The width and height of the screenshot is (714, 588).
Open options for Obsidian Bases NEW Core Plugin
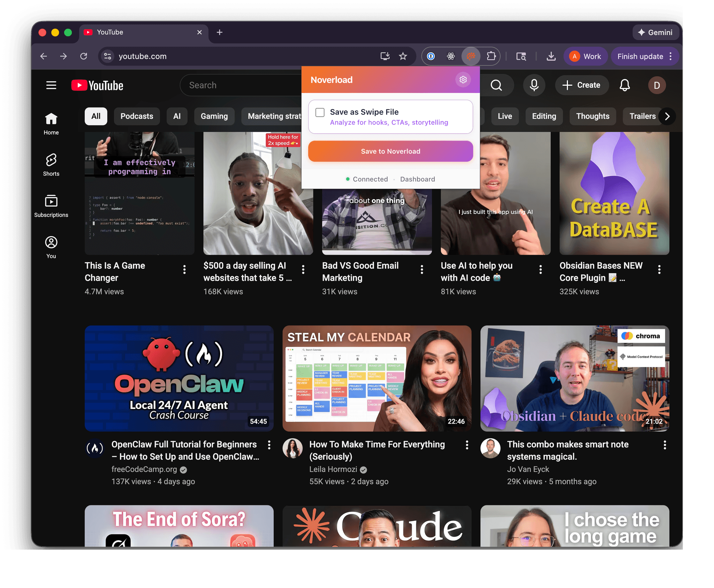pyautogui.click(x=659, y=269)
